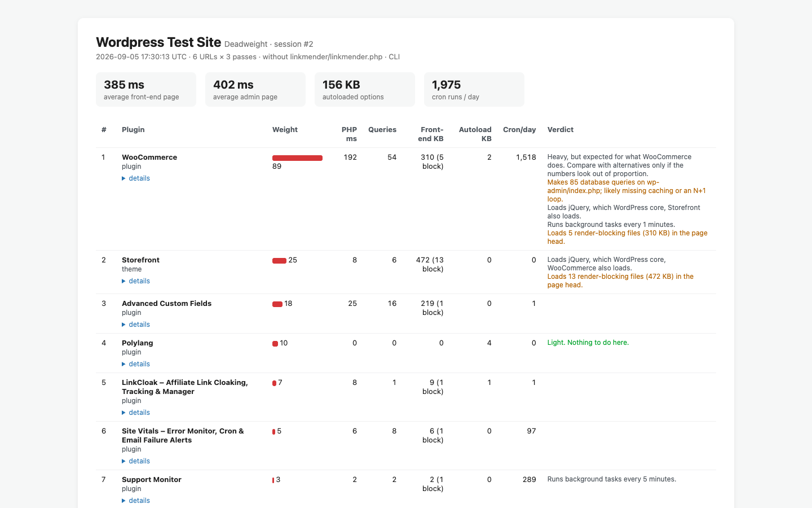
Task: Click the Front-end KB column header
Action: coord(431,134)
